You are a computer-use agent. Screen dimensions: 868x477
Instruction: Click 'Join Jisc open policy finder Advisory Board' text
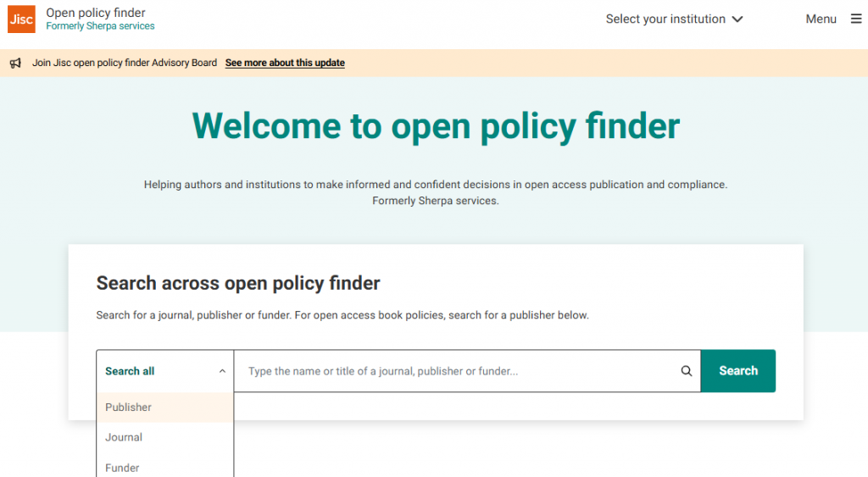point(125,63)
